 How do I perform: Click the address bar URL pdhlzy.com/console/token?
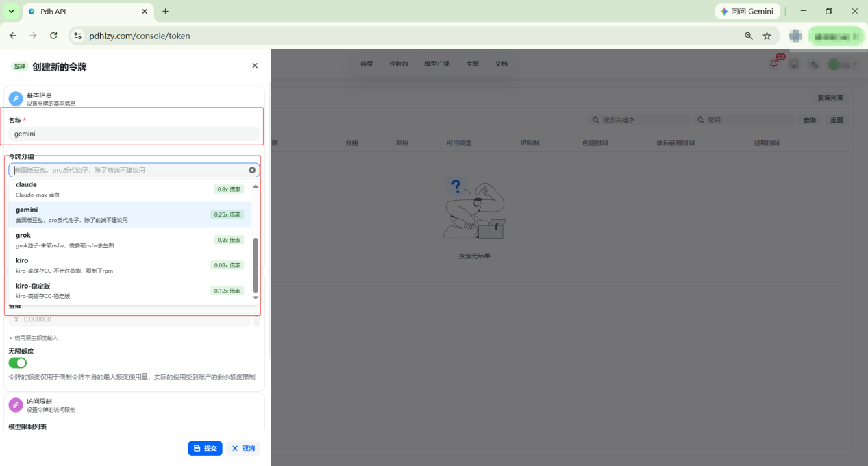coord(140,36)
